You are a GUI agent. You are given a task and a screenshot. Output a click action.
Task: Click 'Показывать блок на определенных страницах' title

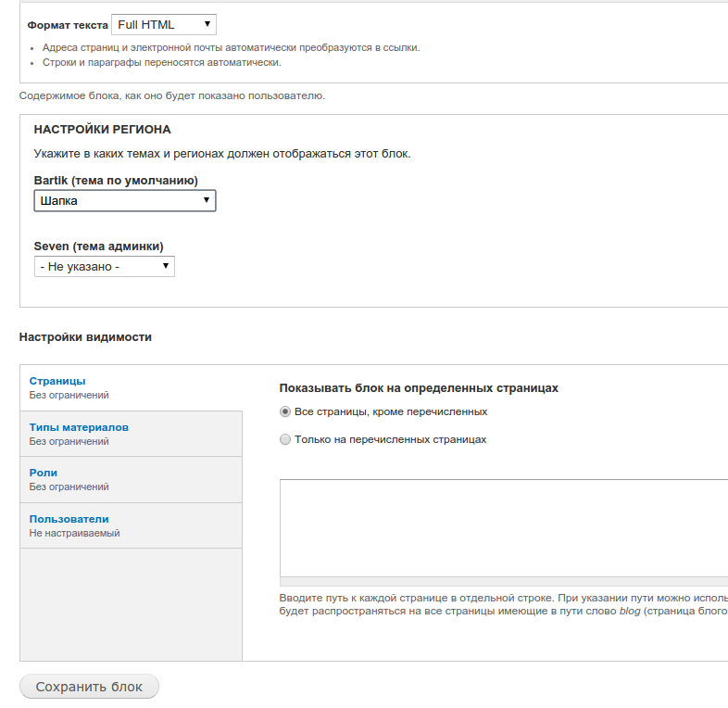tap(419, 388)
